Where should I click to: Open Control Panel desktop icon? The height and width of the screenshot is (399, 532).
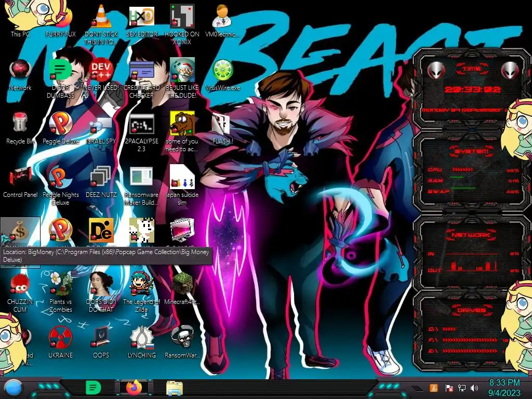tap(20, 177)
